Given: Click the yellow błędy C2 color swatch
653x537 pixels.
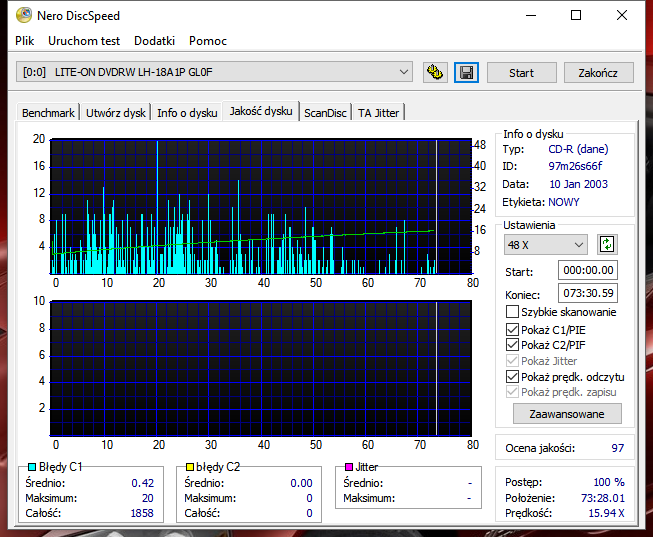Looking at the screenshot, I should click(190, 467).
